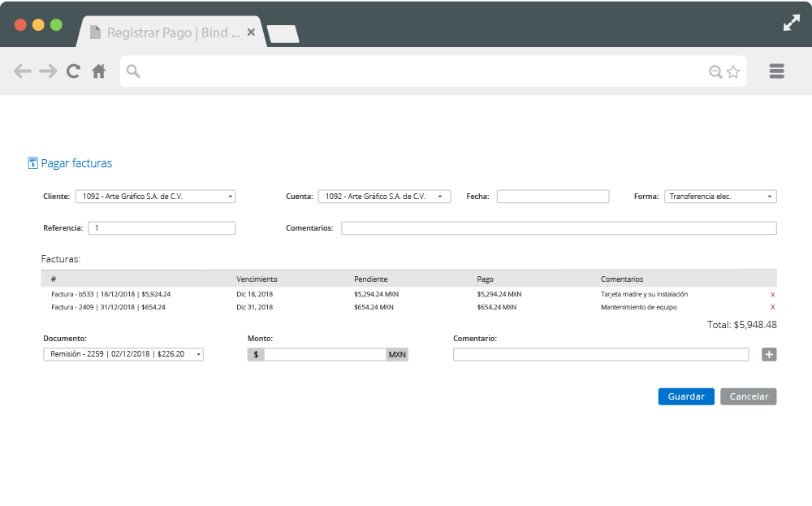Click the MXN currency label

[397, 354]
